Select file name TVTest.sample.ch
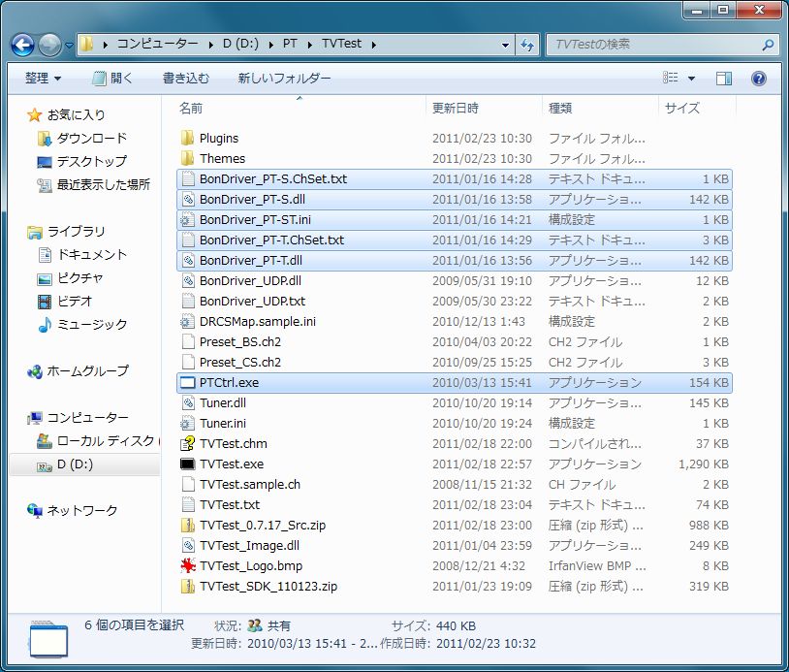 [250, 484]
